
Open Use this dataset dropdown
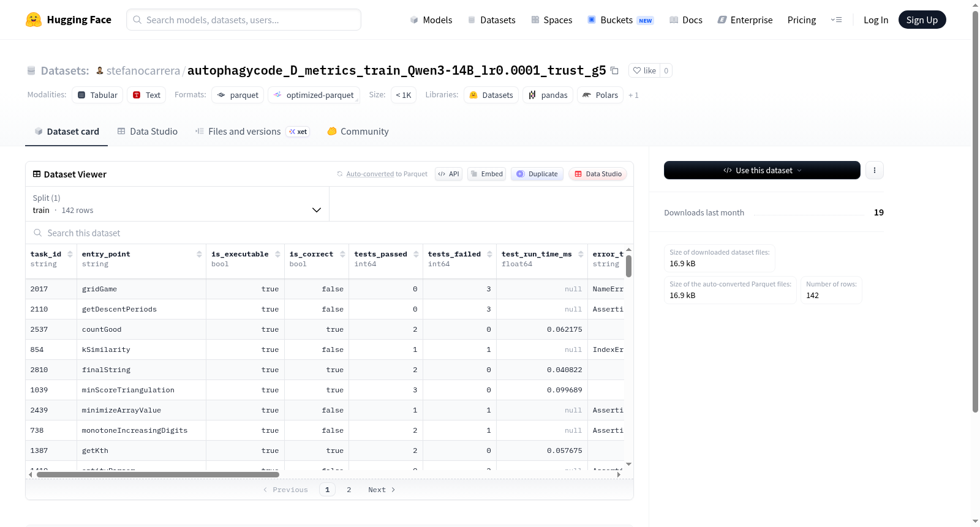click(x=762, y=170)
